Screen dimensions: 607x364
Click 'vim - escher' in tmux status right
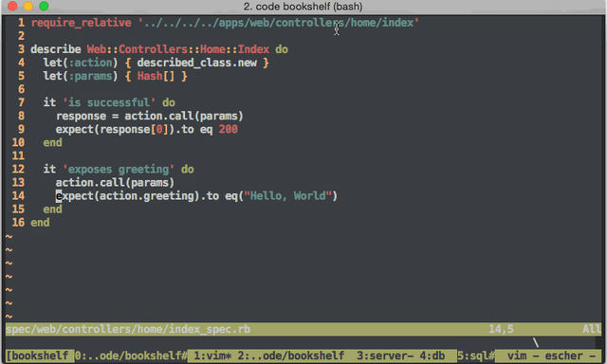[545, 355]
